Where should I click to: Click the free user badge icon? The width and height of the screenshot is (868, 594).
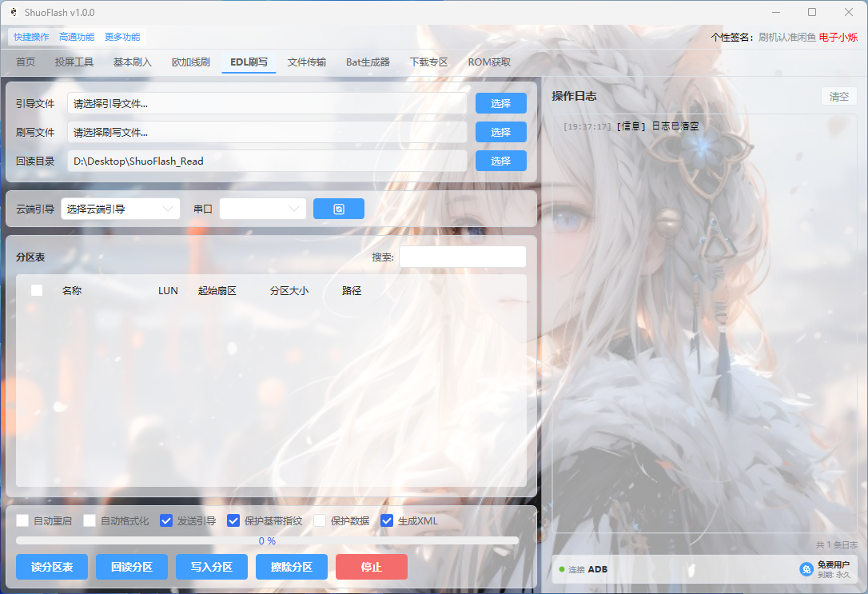tap(806, 569)
